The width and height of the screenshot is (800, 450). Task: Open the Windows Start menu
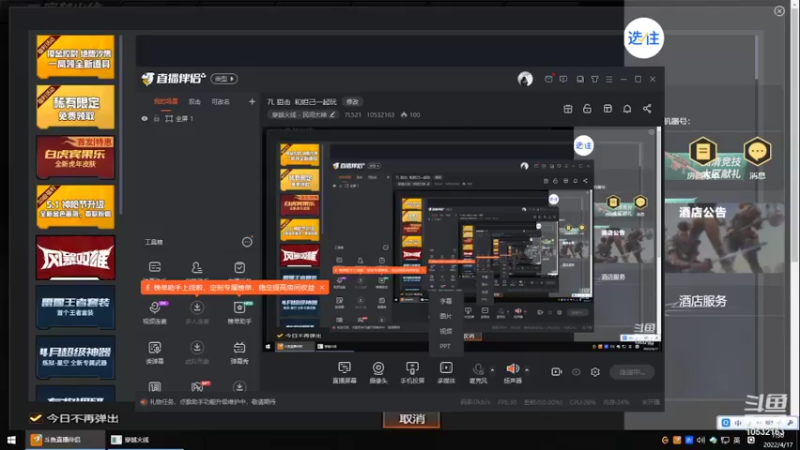pos(11,439)
